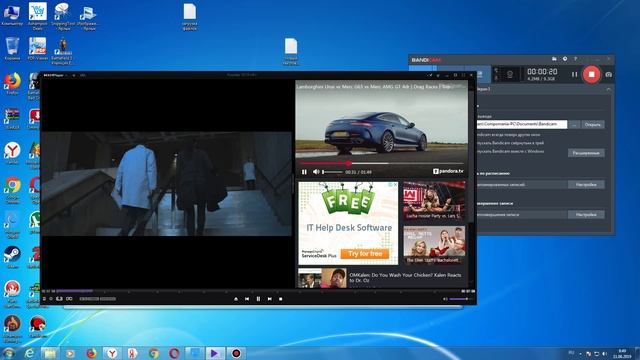This screenshot has height=360, width=640.
Task: Open Настройки for auto-complete recording
Action: tap(586, 214)
